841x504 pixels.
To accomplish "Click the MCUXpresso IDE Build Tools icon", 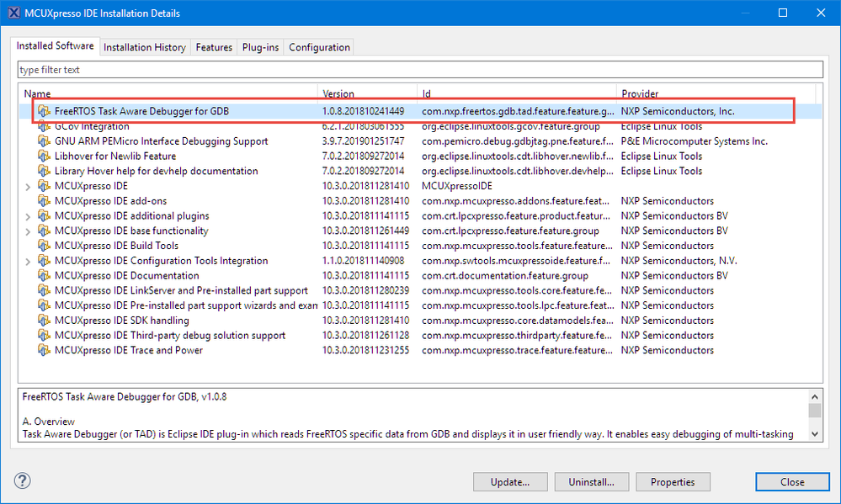I will (x=44, y=246).
